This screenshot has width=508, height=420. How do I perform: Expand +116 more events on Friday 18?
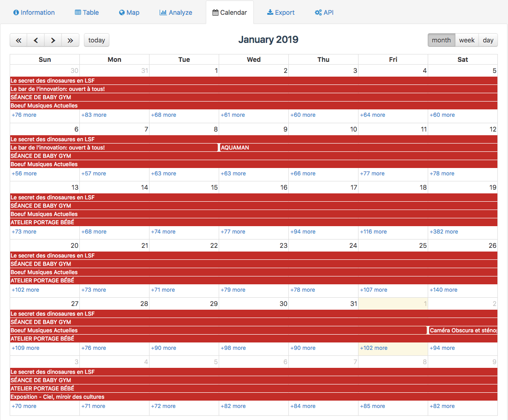(373, 232)
